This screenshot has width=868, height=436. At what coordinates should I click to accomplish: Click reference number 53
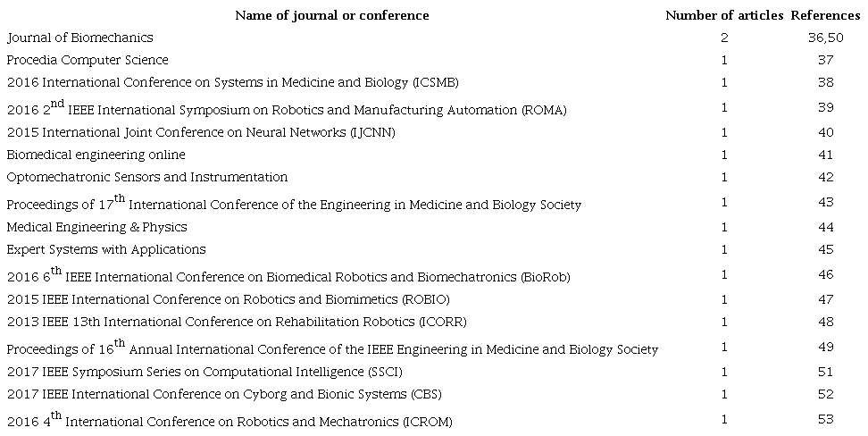click(x=825, y=419)
